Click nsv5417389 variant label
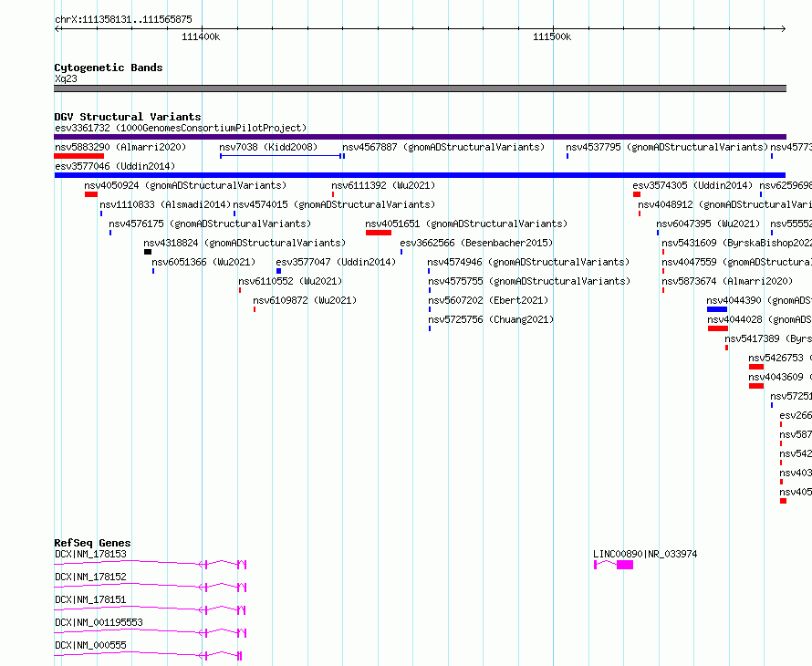The width and height of the screenshot is (812, 666). 768,338
